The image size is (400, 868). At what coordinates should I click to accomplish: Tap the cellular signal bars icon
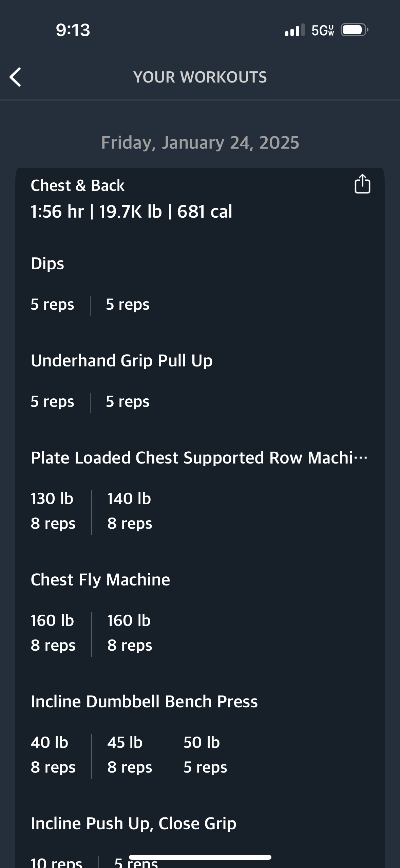pyautogui.click(x=294, y=30)
